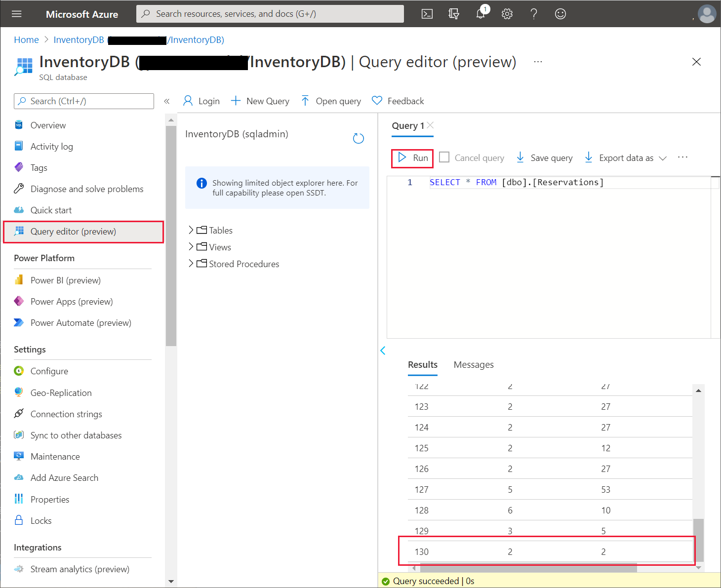Image resolution: width=721 pixels, height=588 pixels.
Task: Create a New Query
Action: pos(260,101)
